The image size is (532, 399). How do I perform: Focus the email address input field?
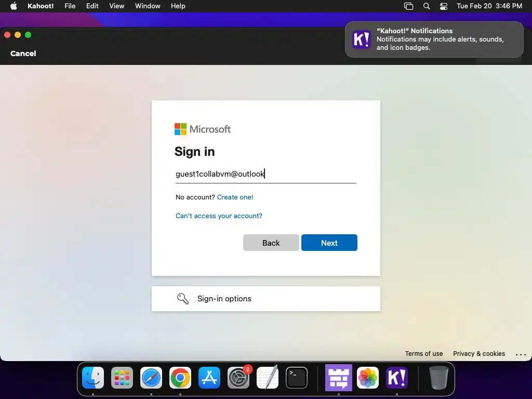coord(265,174)
